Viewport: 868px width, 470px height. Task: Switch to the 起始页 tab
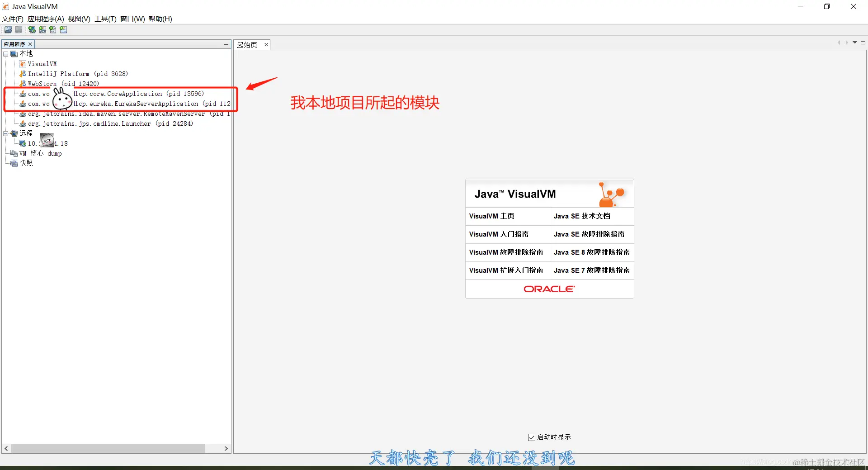247,45
